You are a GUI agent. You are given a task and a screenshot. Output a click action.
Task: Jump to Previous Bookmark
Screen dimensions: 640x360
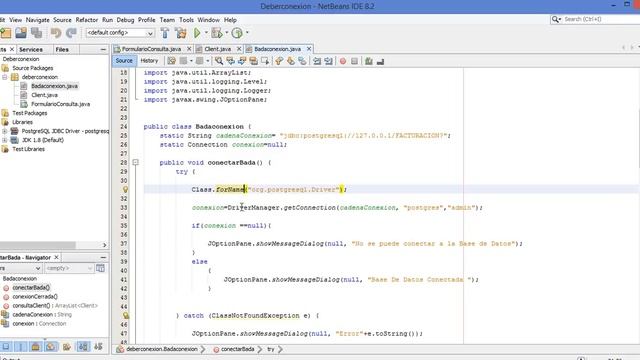click(279, 61)
